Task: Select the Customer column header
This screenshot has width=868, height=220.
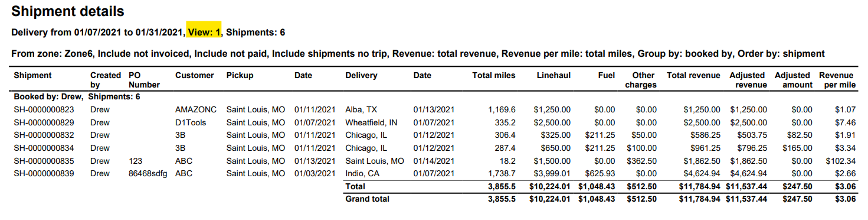Action: coord(195,75)
